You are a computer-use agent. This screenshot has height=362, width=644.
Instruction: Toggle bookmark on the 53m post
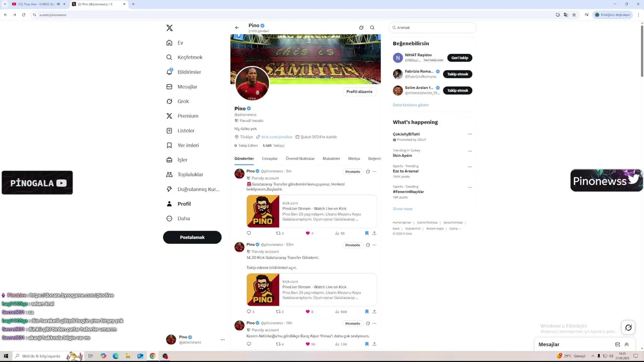click(x=367, y=312)
